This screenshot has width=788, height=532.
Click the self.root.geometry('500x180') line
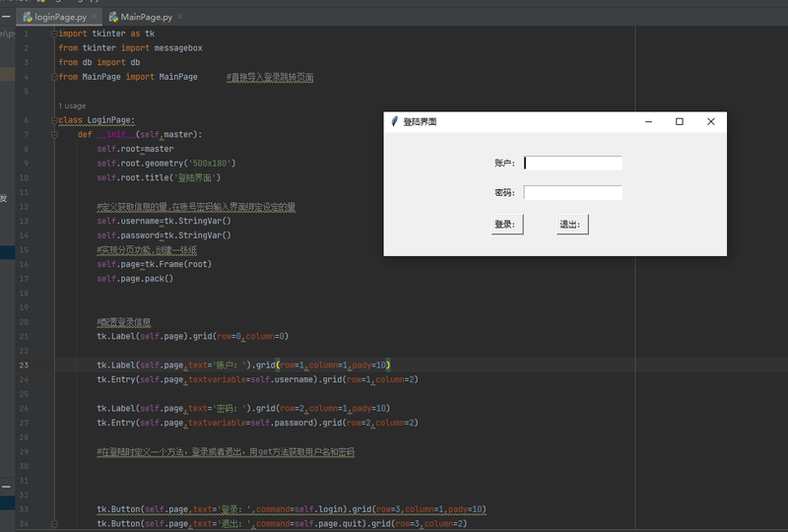(166, 164)
